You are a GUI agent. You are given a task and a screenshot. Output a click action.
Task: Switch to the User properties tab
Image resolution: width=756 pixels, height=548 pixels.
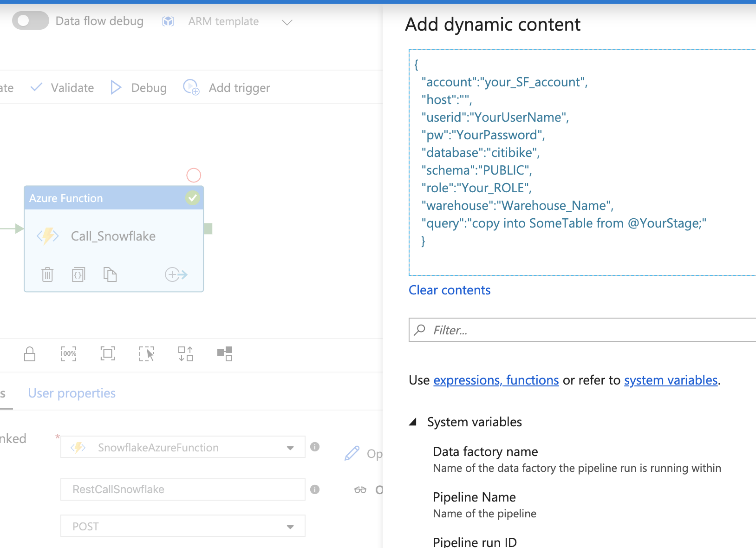(72, 393)
